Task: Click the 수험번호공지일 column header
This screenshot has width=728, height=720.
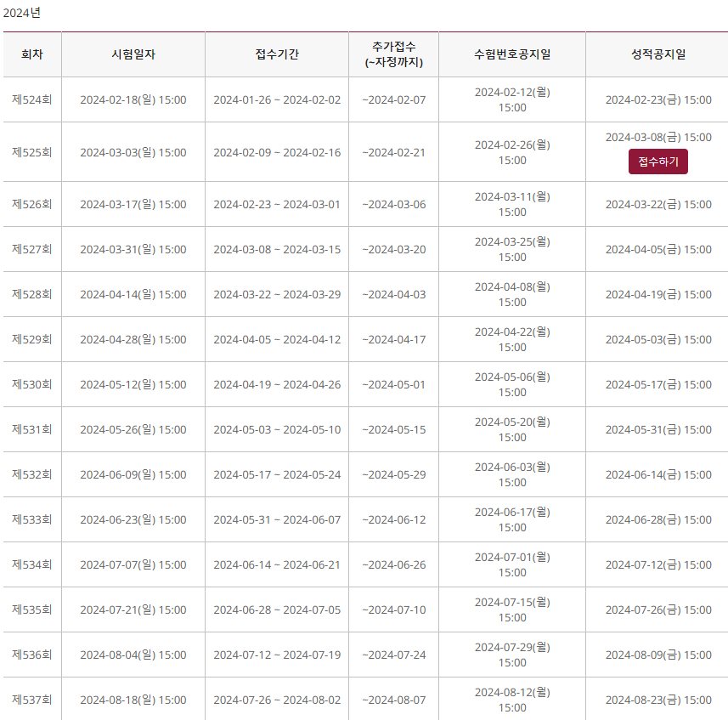Action: coord(512,54)
